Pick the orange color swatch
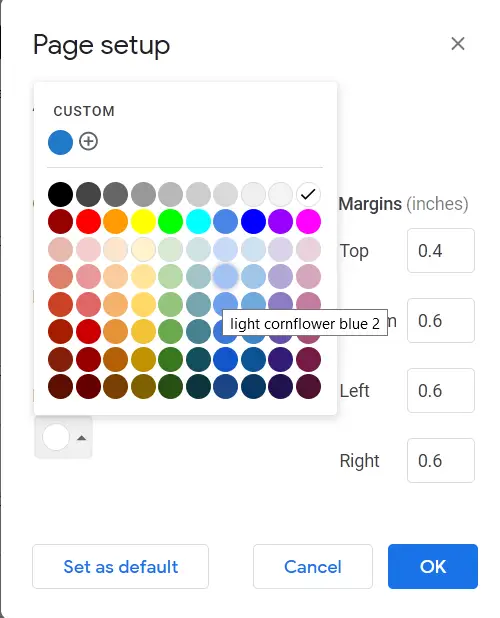This screenshot has width=500, height=618. coord(115,222)
